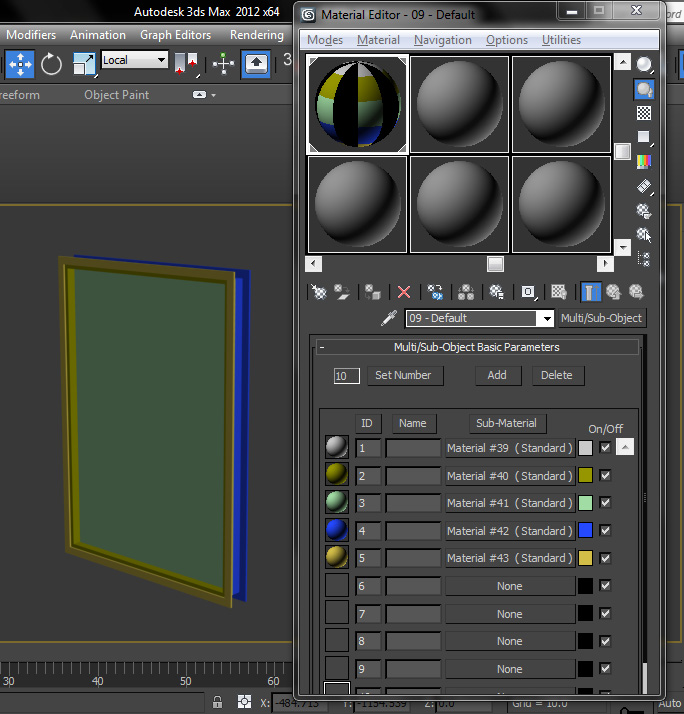Click the Use Pivot Point Center icon
The width and height of the screenshot is (684, 714).
click(x=186, y=64)
